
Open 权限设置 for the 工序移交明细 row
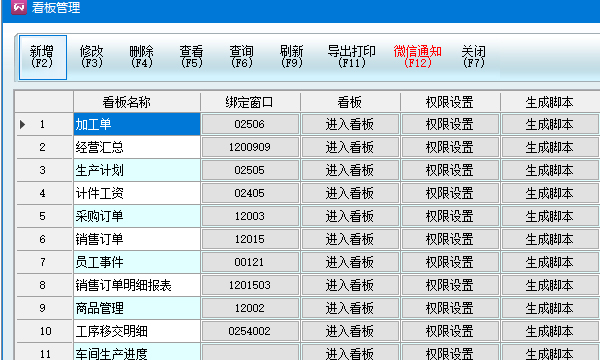click(450, 331)
